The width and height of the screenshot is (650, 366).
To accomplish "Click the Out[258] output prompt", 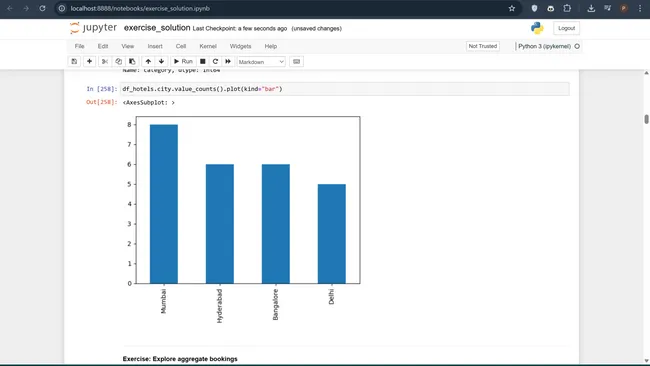I will (102, 102).
